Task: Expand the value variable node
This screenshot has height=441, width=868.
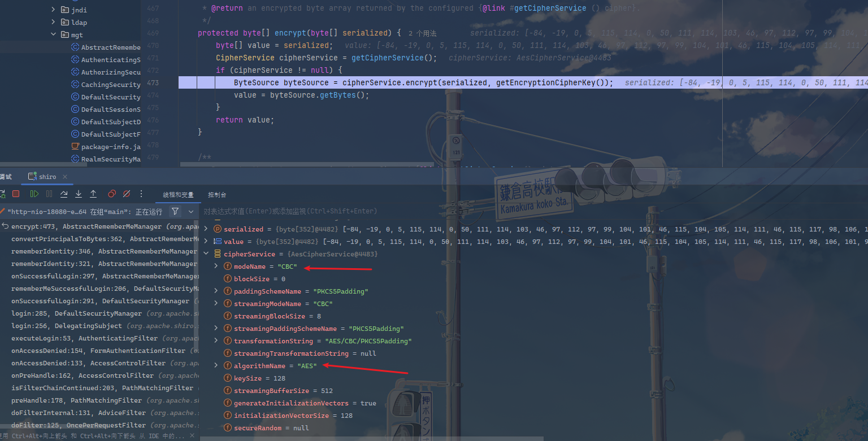Action: [x=206, y=241]
